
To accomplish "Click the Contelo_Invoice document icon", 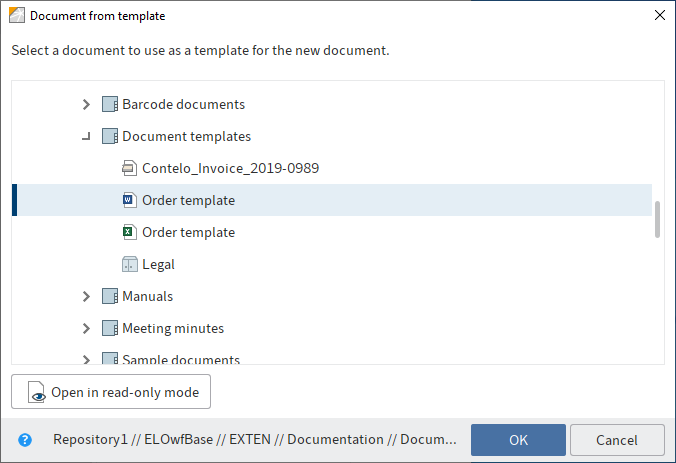I will 128,168.
